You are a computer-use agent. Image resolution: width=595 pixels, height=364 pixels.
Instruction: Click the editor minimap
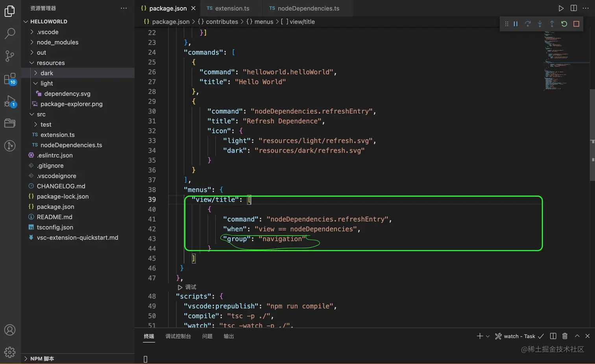[x=567, y=61]
